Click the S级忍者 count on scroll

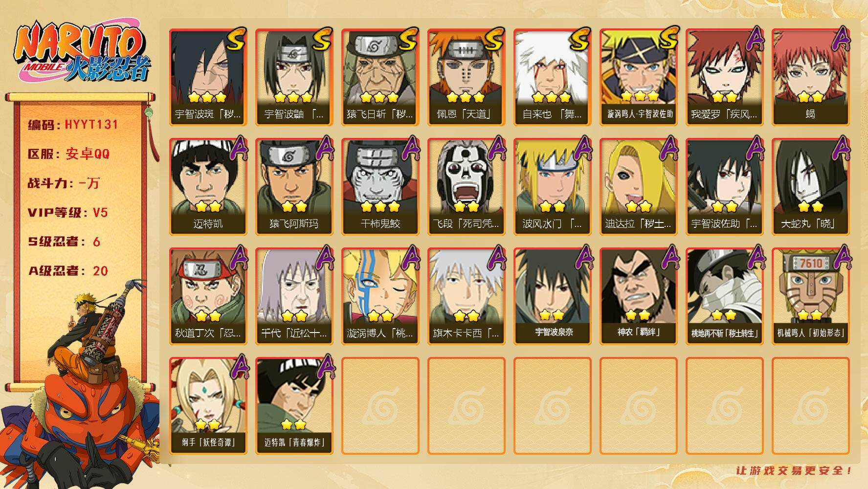click(64, 242)
